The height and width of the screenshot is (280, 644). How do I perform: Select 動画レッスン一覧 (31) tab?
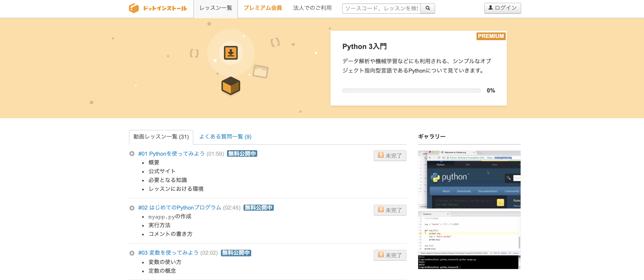pyautogui.click(x=161, y=137)
